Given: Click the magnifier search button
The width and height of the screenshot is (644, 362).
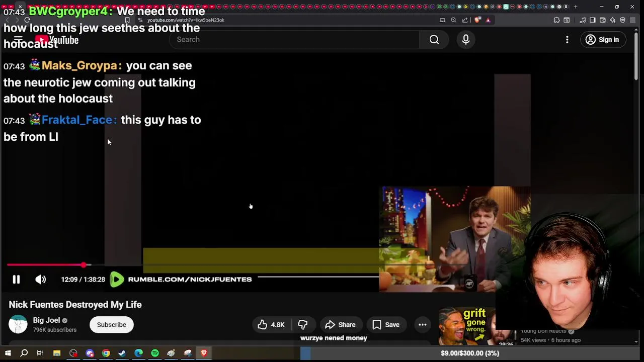Looking at the screenshot, I should pos(434,40).
